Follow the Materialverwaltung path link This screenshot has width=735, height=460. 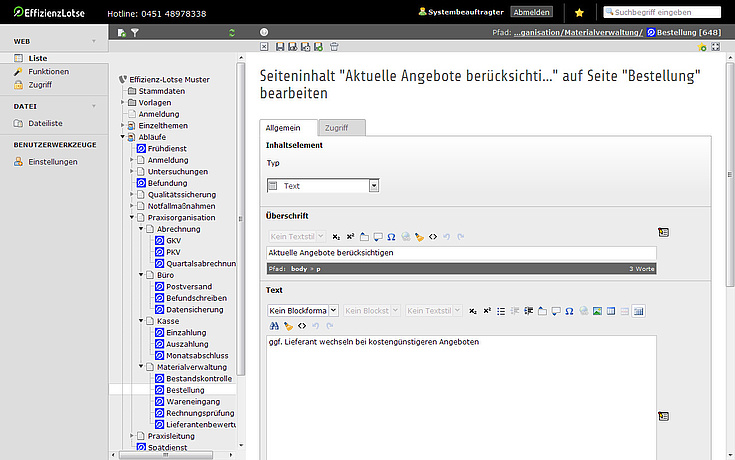[603, 32]
